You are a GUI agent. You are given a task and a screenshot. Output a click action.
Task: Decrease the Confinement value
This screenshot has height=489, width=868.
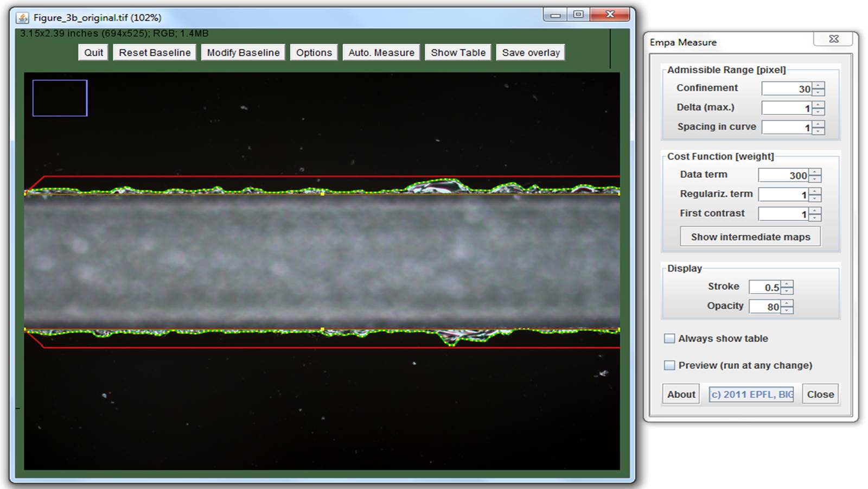point(819,93)
